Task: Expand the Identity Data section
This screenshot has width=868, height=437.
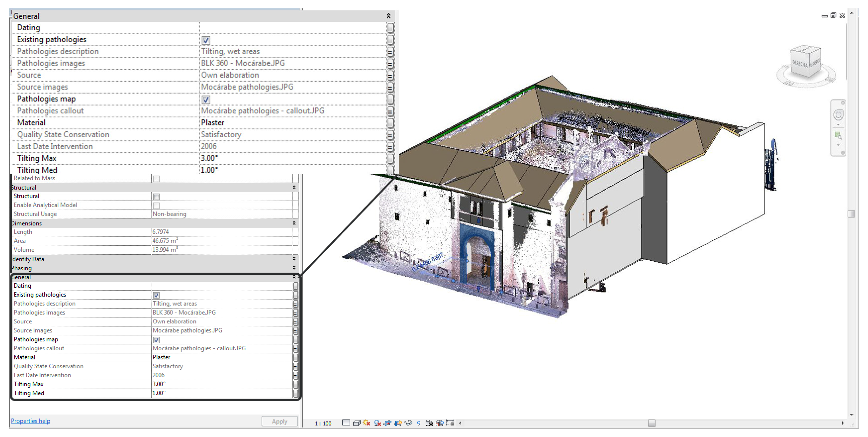Action: (294, 259)
